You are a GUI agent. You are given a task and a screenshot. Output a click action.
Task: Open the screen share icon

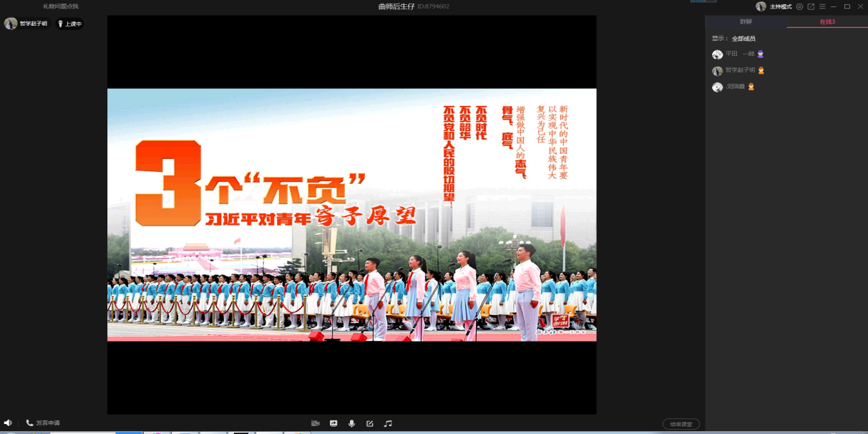[x=333, y=423]
